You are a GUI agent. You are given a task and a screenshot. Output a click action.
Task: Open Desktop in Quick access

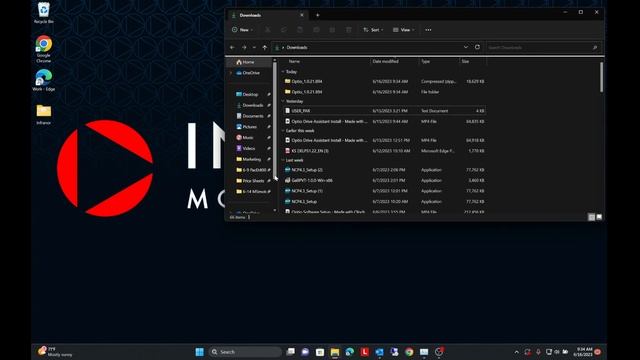pos(250,94)
